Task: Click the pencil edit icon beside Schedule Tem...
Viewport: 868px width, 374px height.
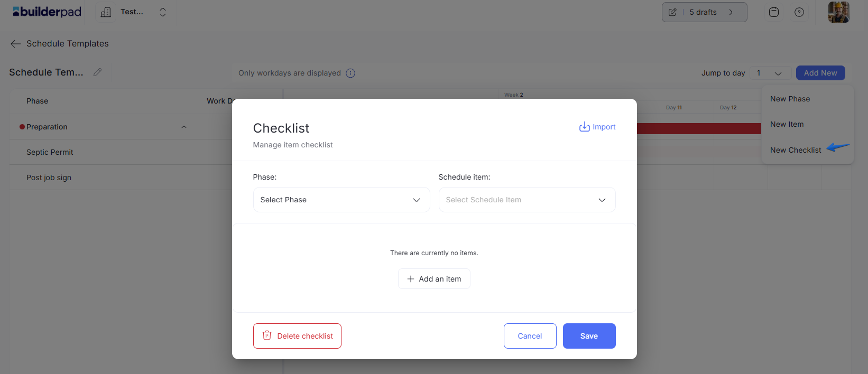Action: pyautogui.click(x=97, y=72)
